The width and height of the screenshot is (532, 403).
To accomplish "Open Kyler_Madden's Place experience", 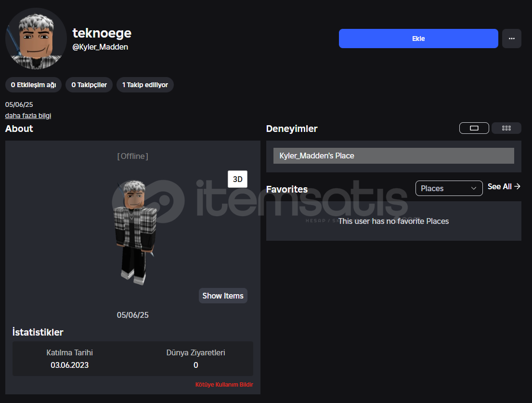I will pos(393,156).
